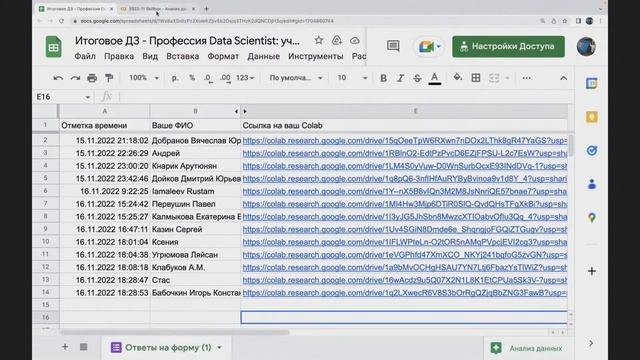Hide the side panel chevron
Viewport: 640px width, 360px height.
click(x=591, y=344)
